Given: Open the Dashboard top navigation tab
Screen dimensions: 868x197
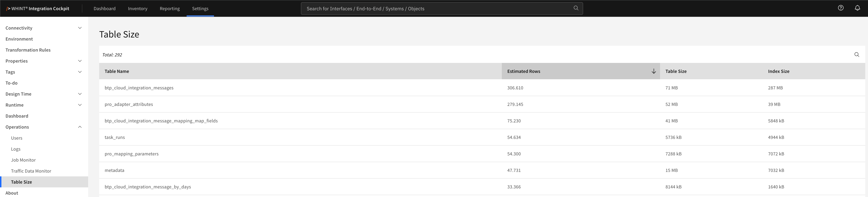Looking at the screenshot, I should pyautogui.click(x=104, y=8).
